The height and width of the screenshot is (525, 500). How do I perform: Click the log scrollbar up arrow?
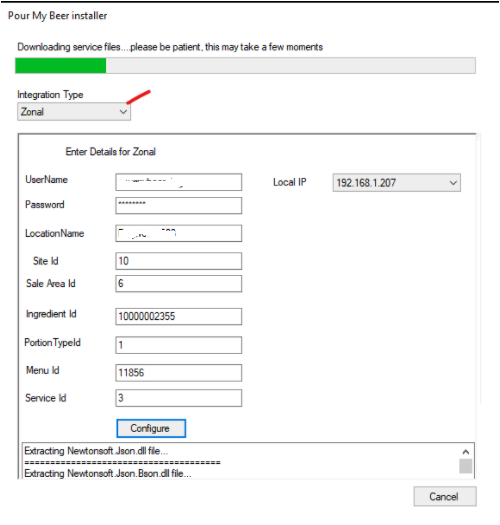(466, 452)
